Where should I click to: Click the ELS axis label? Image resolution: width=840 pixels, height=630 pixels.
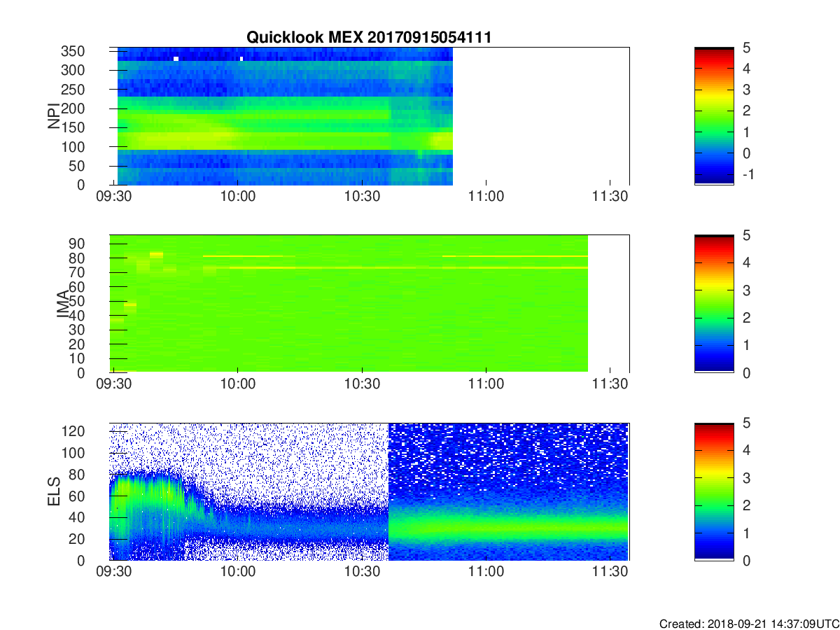coord(54,491)
